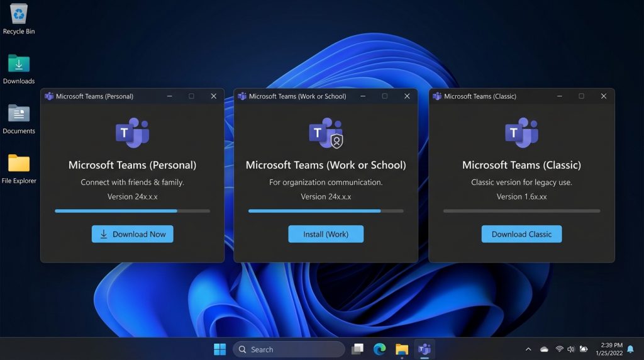The image size is (644, 360).
Task: Launch Microsoft Edge from the taskbar
Action: tap(379, 349)
